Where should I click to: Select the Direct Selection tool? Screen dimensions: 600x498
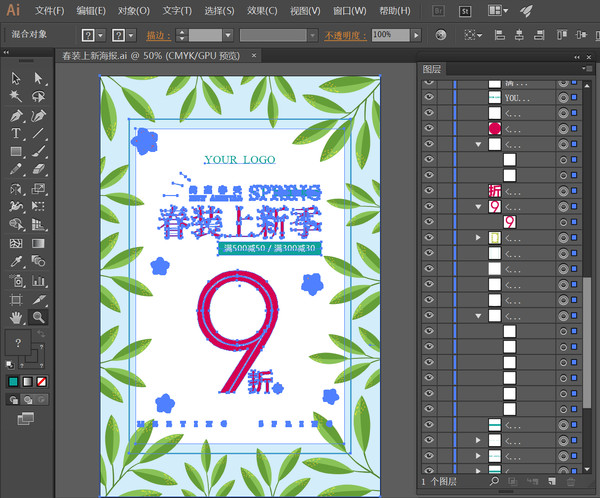(x=38, y=78)
